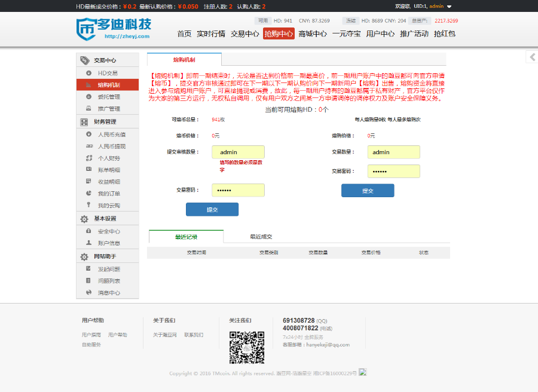Click the icon beside 收益明细
The image size is (538, 392).
[89, 182]
